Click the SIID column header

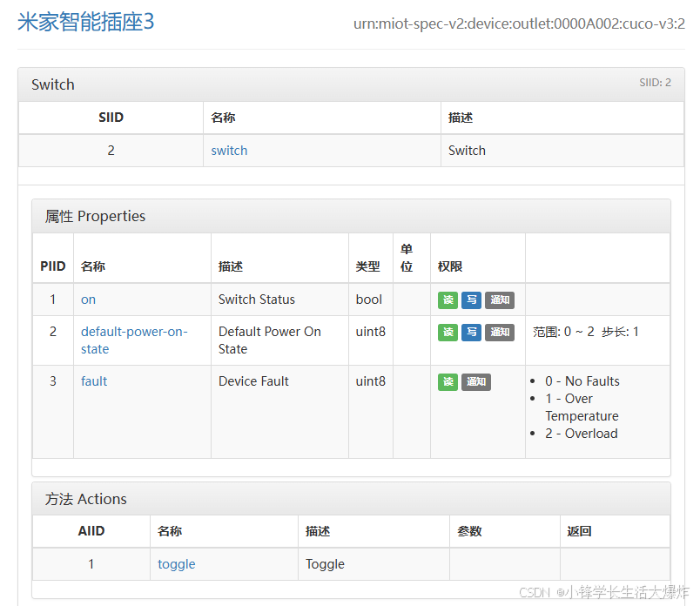click(x=111, y=118)
